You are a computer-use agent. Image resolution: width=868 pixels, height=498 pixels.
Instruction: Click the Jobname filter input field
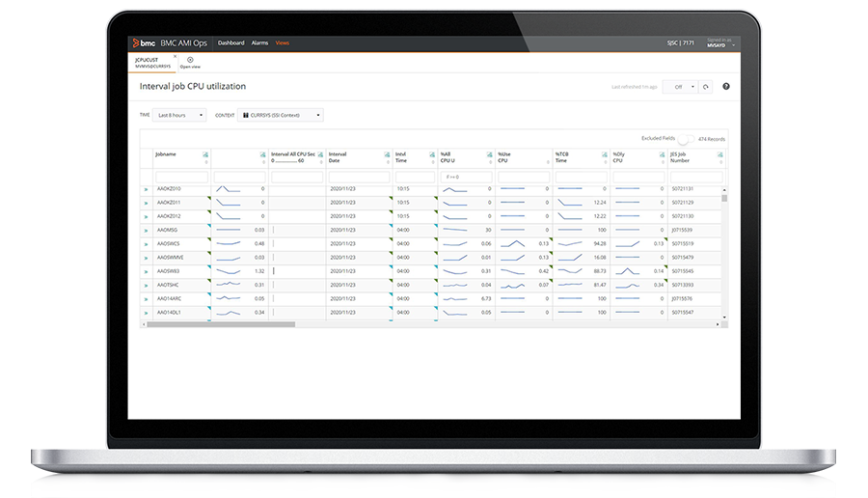181,177
